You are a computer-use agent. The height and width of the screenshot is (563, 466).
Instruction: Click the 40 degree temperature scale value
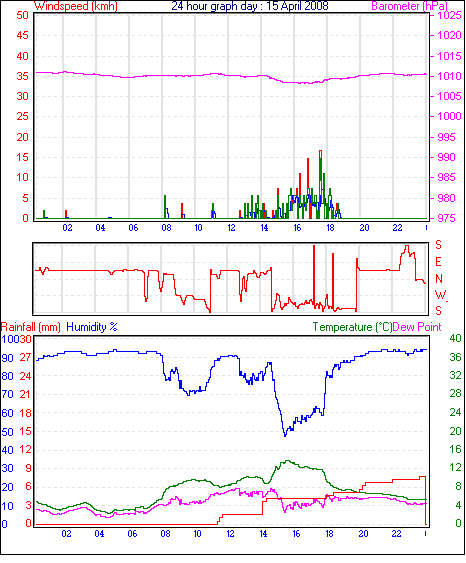[455, 338]
